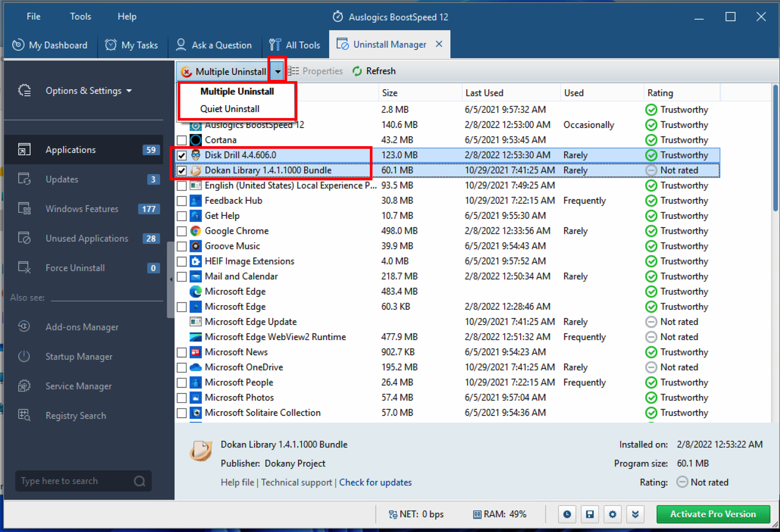Open the File menu
This screenshot has height=532, width=780.
(x=33, y=17)
